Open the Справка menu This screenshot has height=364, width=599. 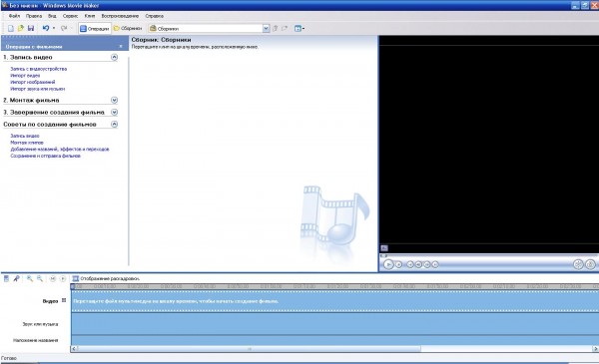(155, 16)
